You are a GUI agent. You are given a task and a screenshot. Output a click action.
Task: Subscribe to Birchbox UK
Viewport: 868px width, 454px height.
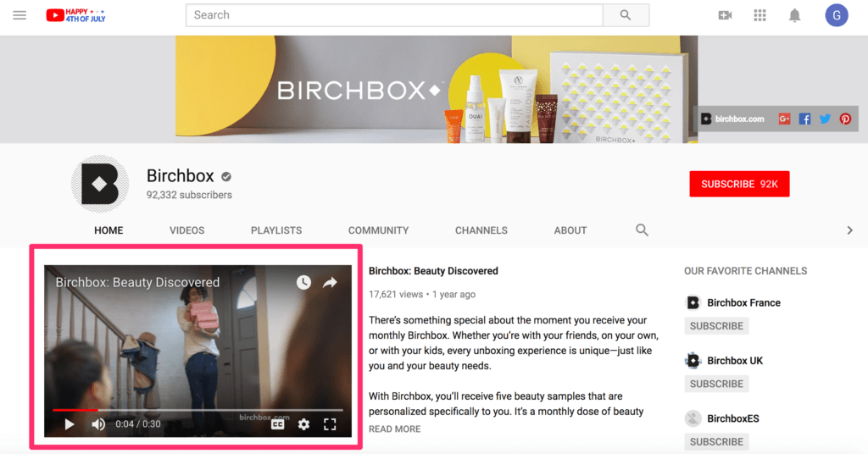716,384
